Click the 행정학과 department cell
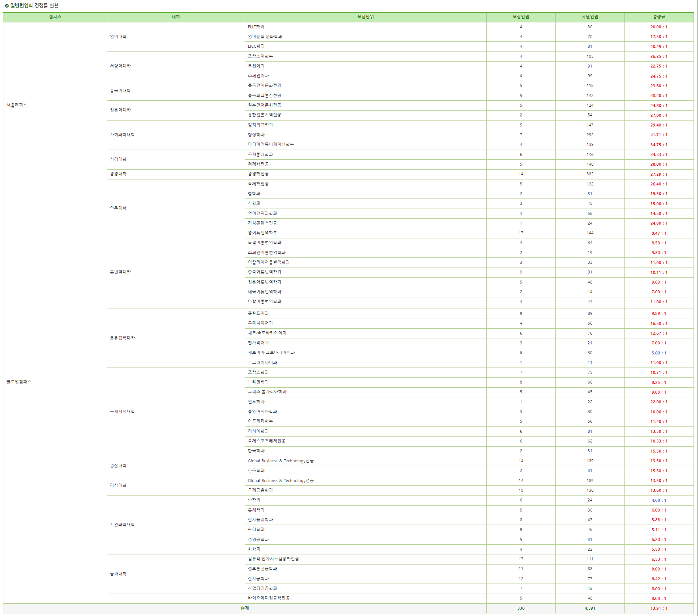Screen dimensions: 698x616 point(365,135)
